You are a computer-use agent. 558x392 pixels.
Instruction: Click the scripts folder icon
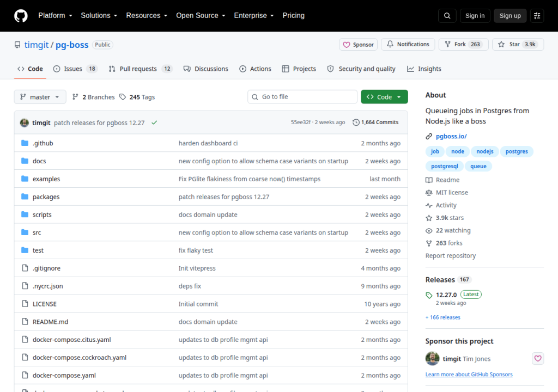pos(25,215)
